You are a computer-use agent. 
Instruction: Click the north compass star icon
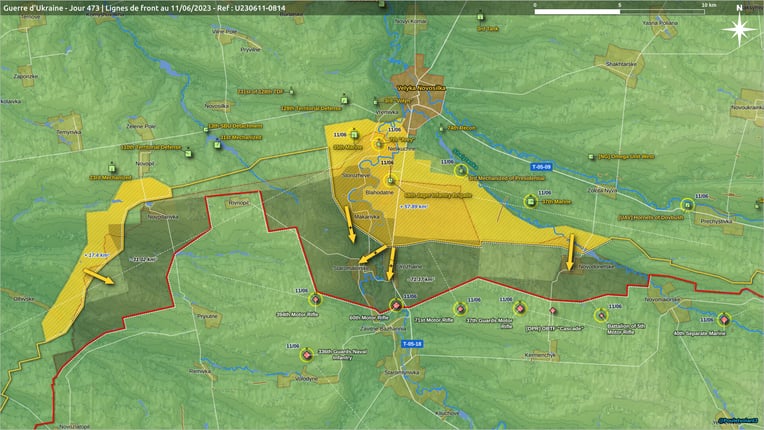tap(739, 30)
